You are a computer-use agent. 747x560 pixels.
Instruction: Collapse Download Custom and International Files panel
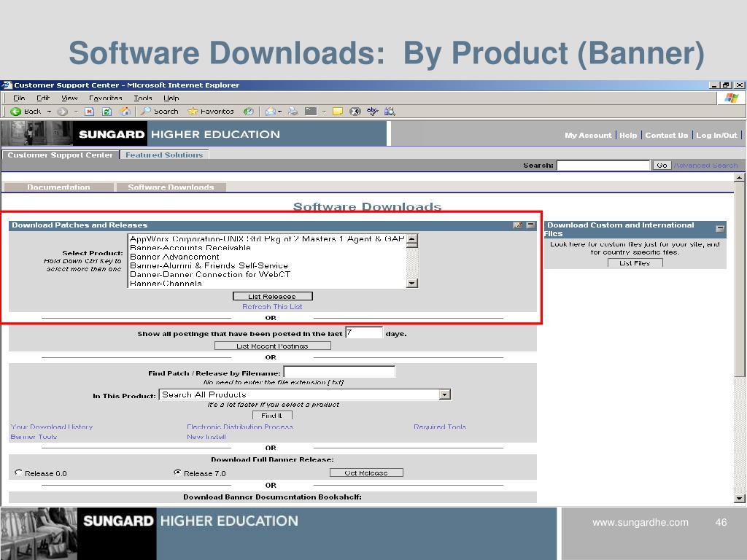tap(720, 228)
